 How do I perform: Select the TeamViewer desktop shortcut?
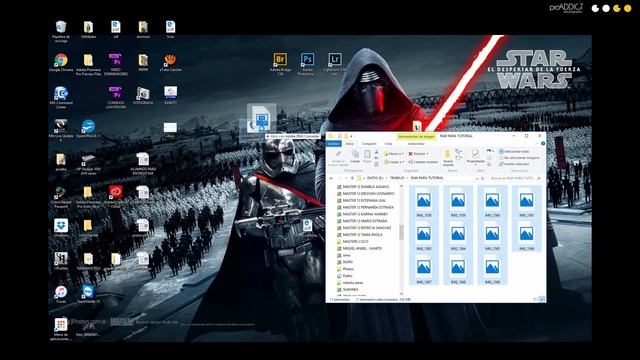point(88,292)
